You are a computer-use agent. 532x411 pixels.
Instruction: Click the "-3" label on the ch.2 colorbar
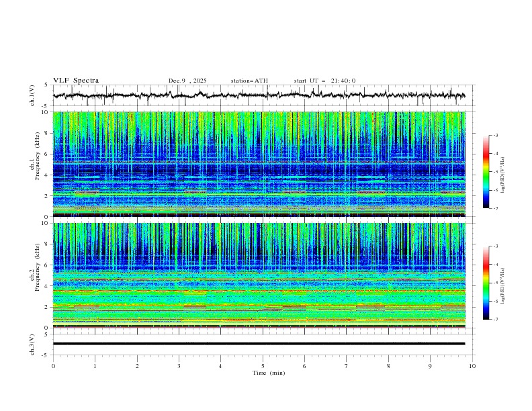pos(495,246)
